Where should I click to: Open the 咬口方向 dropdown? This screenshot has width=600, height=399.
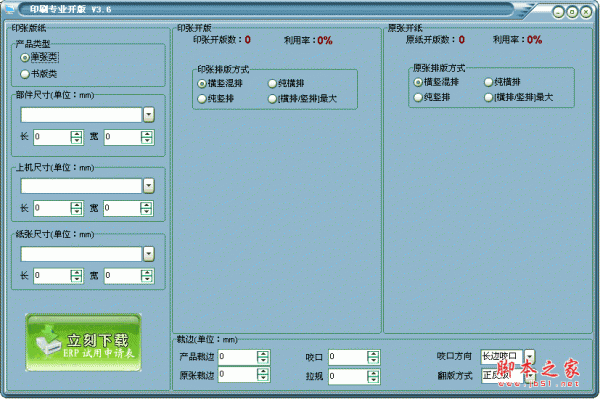(x=530, y=357)
